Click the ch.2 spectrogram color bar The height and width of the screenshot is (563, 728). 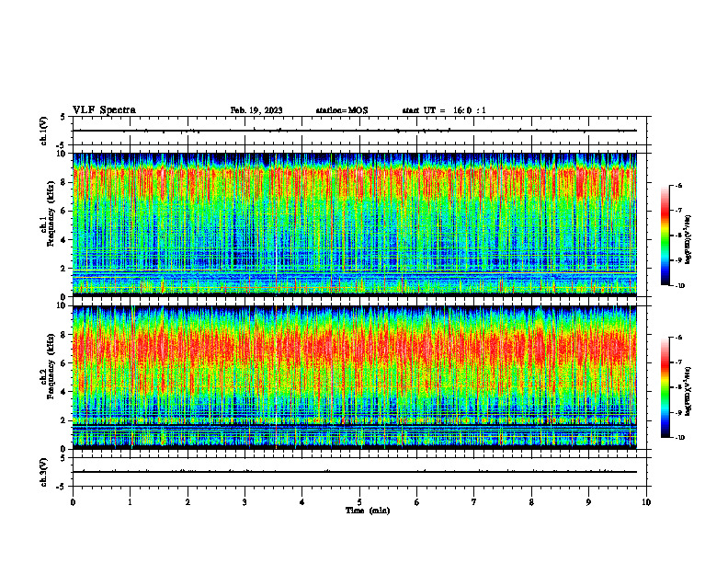(665, 387)
